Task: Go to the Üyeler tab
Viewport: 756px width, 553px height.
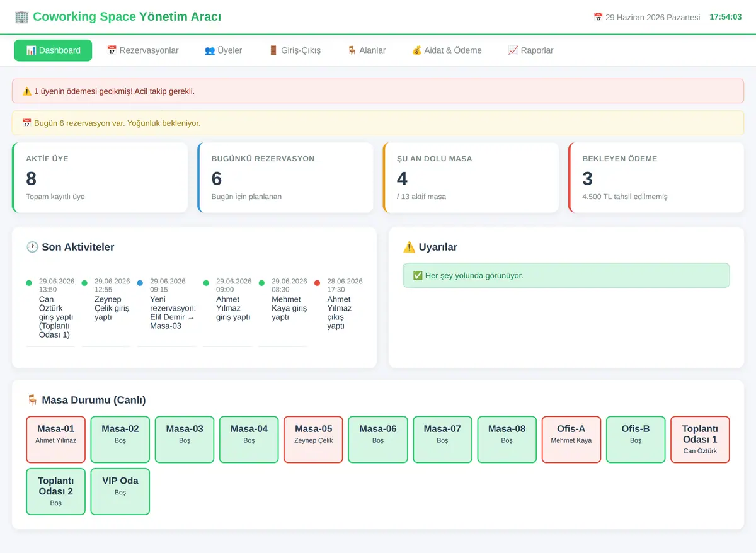Action: [x=223, y=50]
